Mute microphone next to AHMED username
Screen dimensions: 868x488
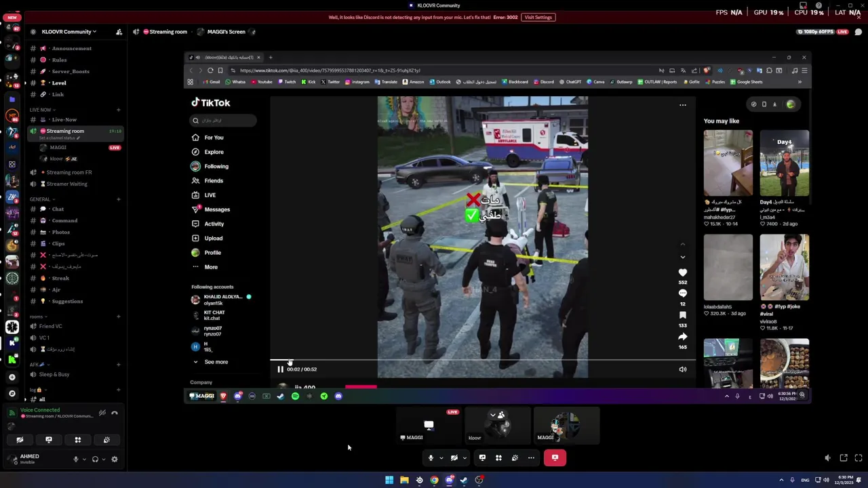(76, 459)
